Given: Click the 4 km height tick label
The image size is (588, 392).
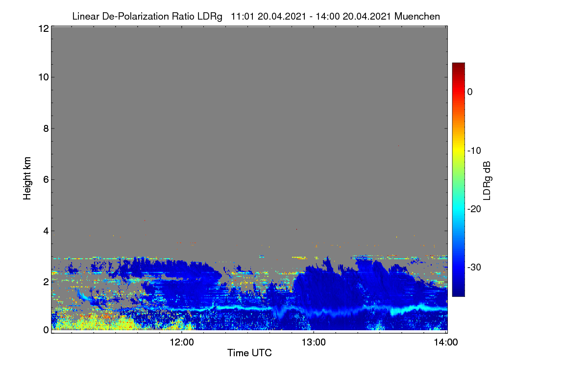Looking at the screenshot, I should [x=45, y=231].
